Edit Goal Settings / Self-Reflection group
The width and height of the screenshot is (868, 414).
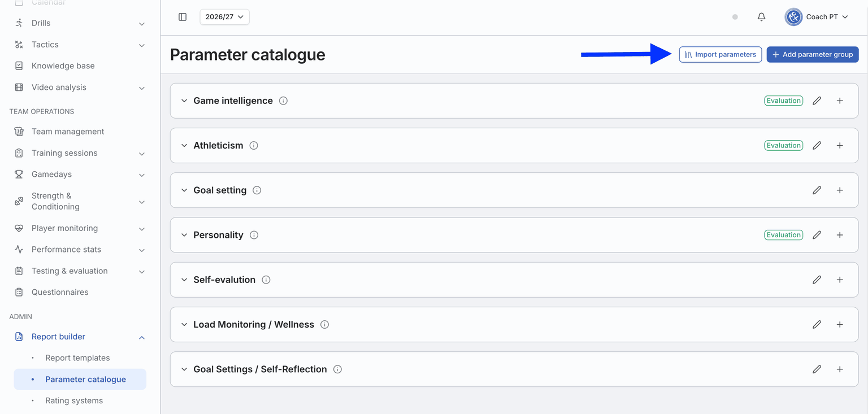[817, 369]
